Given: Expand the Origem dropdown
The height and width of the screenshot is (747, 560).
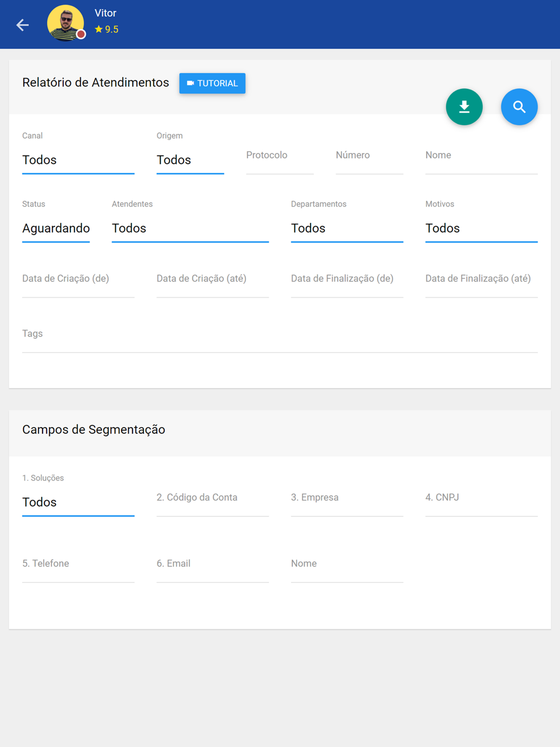Looking at the screenshot, I should click(190, 160).
